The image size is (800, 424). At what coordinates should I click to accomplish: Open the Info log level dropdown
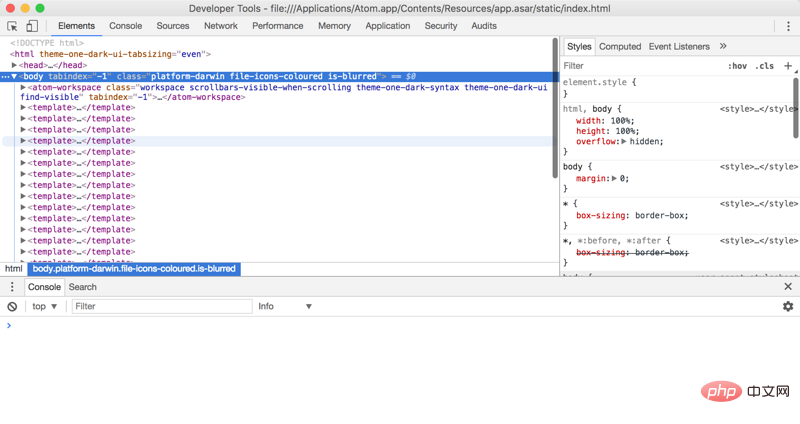click(285, 306)
